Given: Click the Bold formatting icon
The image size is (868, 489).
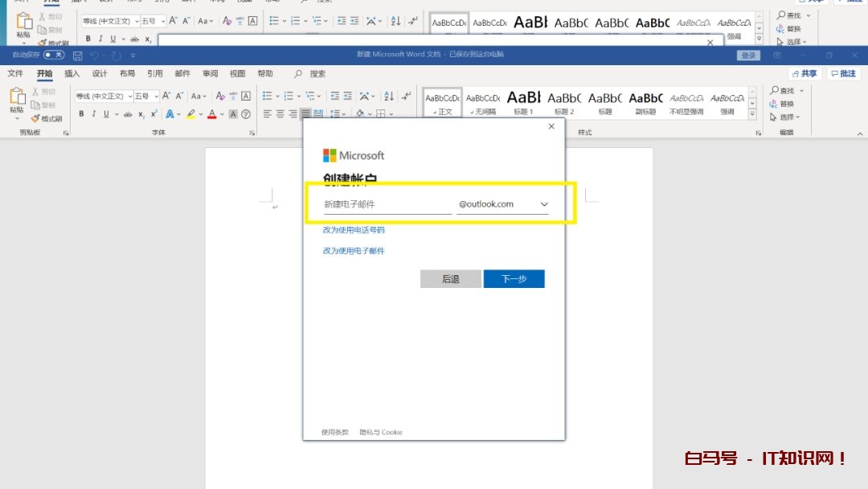Looking at the screenshot, I should 81,114.
